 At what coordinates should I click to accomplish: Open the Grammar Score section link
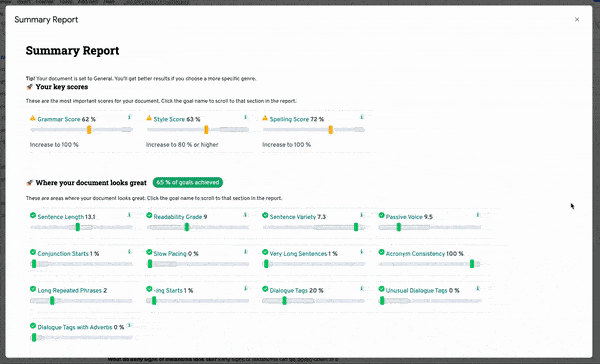pos(59,119)
